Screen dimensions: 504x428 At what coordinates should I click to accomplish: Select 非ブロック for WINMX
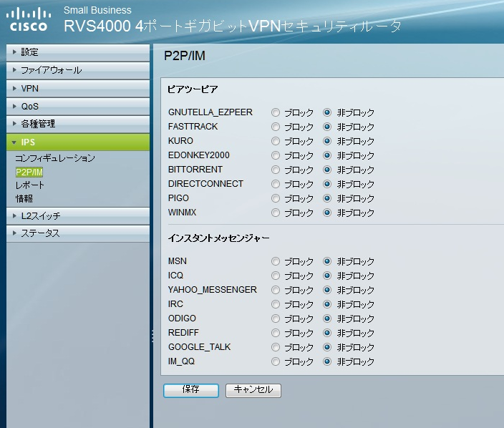[327, 213]
